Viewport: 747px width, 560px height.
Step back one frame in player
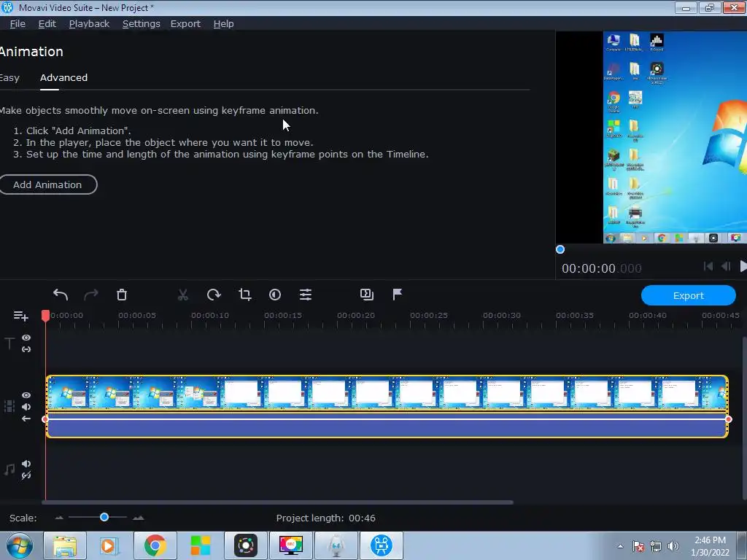click(726, 267)
